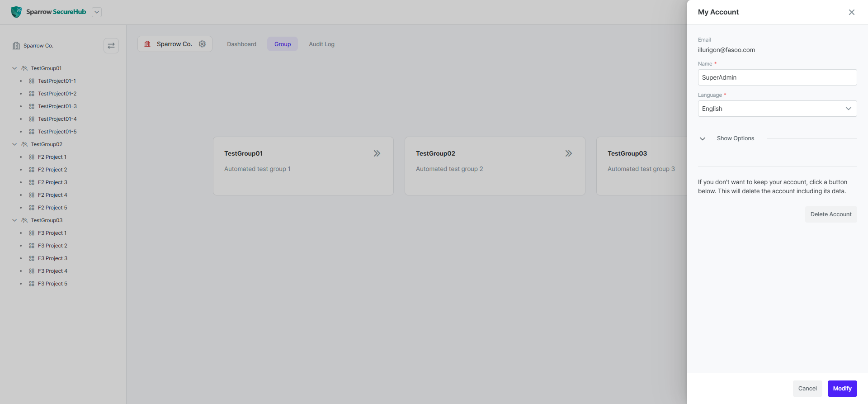Open Sparrow Co. settings gear icon
The height and width of the screenshot is (404, 868).
[203, 44]
